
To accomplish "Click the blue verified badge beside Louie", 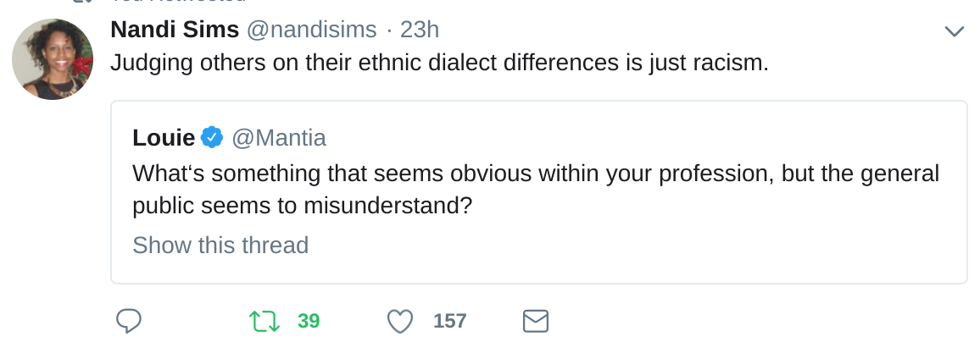I will [212, 136].
